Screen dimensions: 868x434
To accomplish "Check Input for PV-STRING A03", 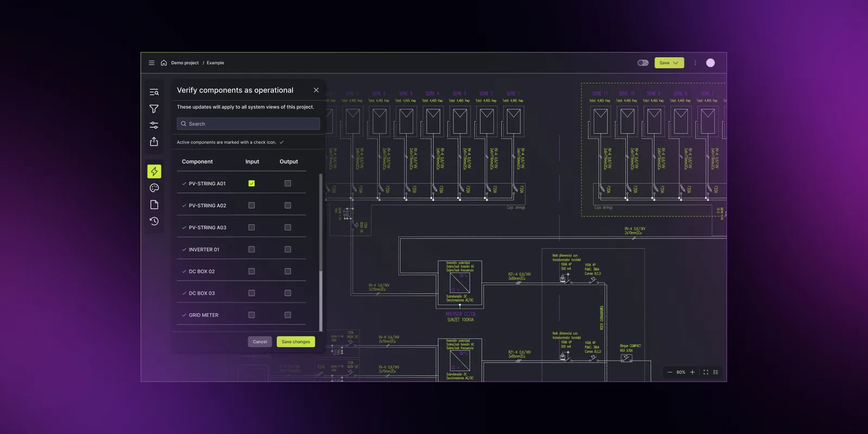I will pyautogui.click(x=252, y=227).
